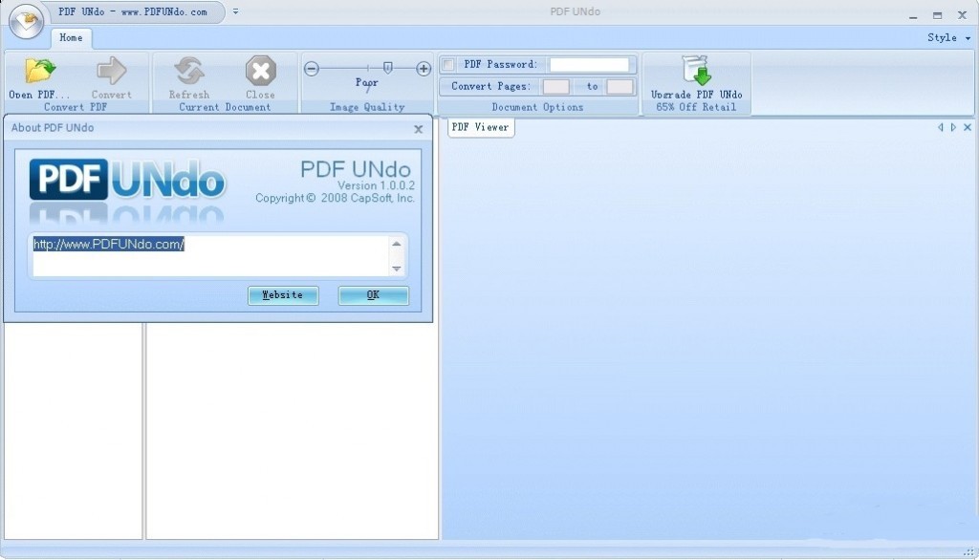Open the Style dropdown menu
979x560 pixels.
pos(948,37)
